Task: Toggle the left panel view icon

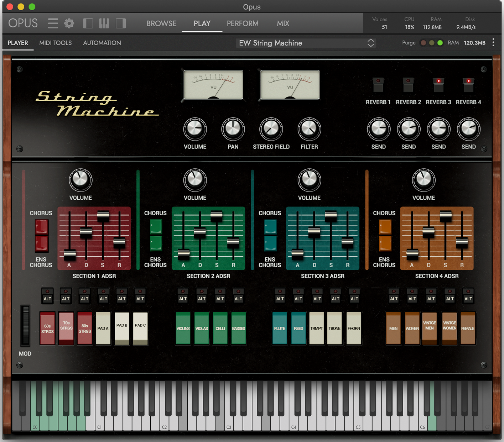Action: 88,23
